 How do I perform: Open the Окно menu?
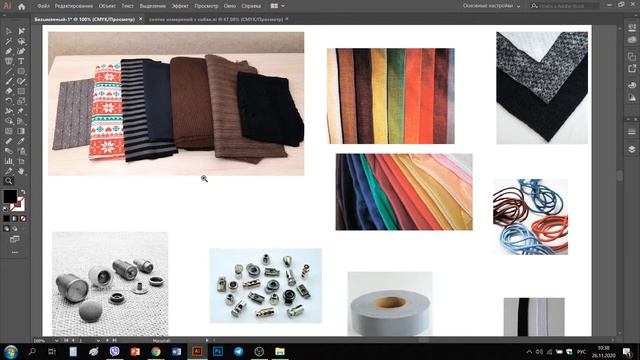[x=230, y=6]
